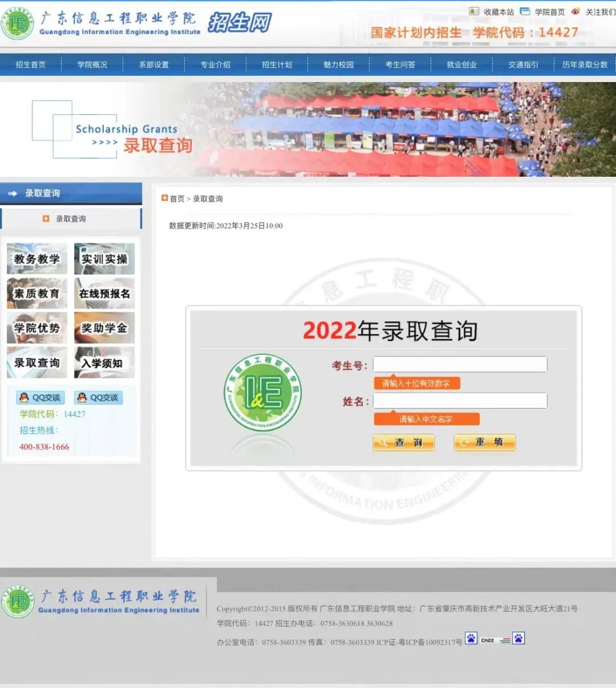Open the second QQ交谈 chat button
The height and width of the screenshot is (688, 616).
(98, 397)
